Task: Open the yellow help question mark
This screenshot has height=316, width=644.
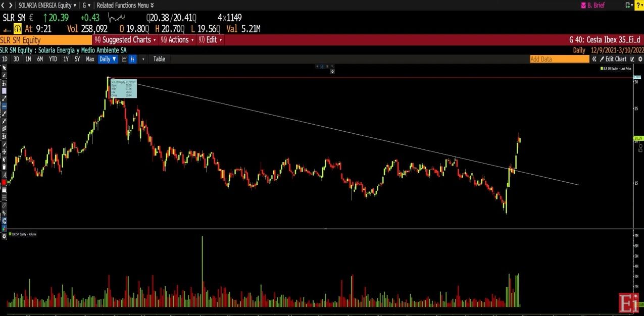Action: point(638,5)
